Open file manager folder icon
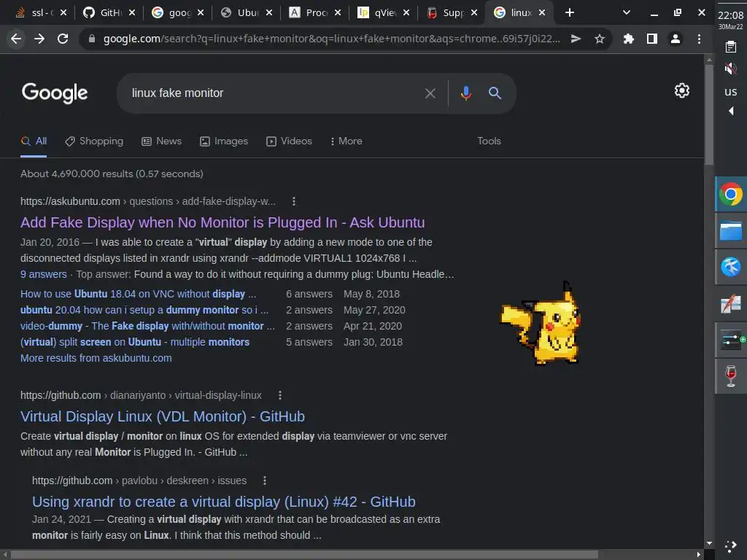Image resolution: width=747 pixels, height=560 pixels. [x=731, y=231]
